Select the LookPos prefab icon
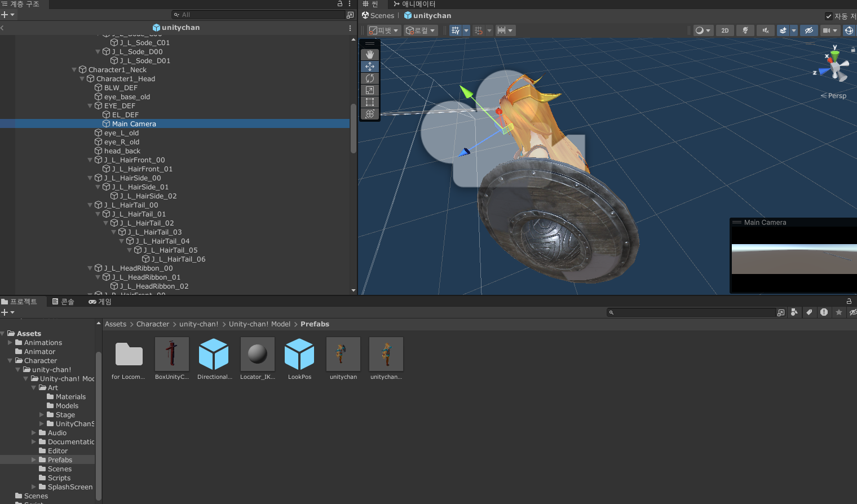The image size is (857, 504). click(299, 354)
